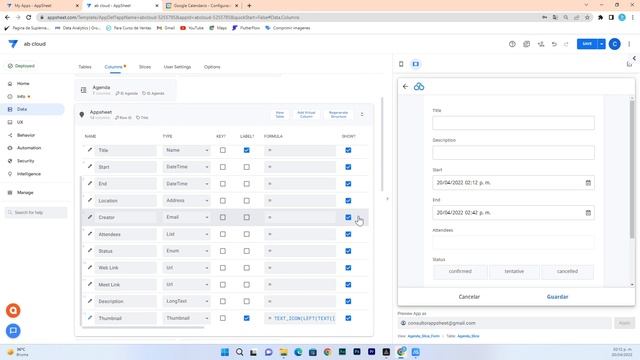Open End date calendar picker icon
Screen dimensions: 640x360
click(x=588, y=213)
